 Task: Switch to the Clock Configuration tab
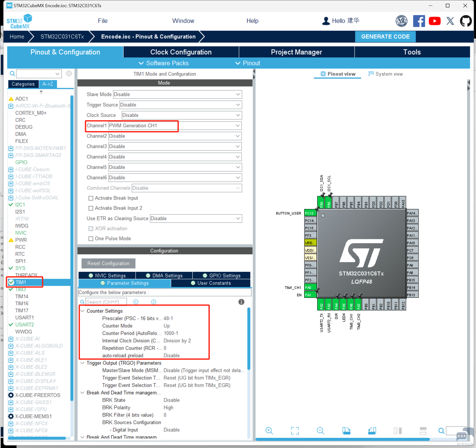pyautogui.click(x=181, y=52)
